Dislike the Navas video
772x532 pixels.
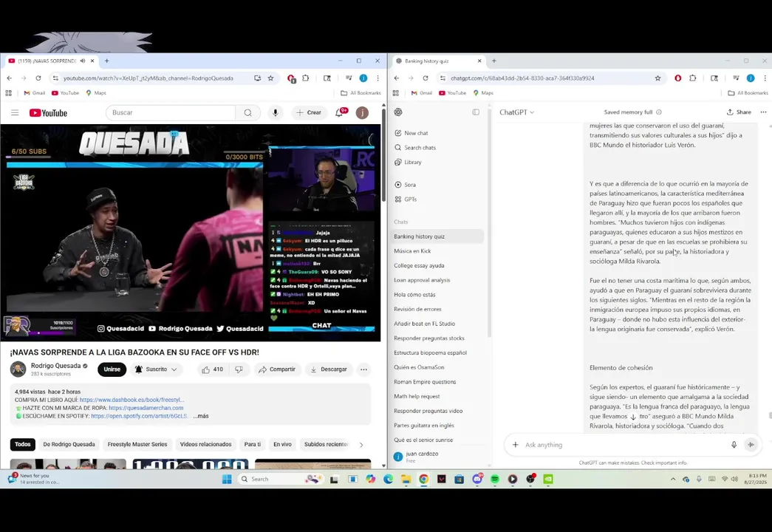(x=239, y=369)
